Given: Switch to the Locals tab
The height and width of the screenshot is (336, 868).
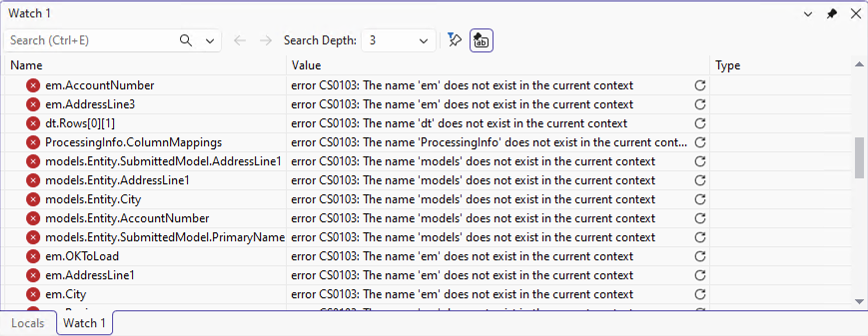Looking at the screenshot, I should [28, 323].
